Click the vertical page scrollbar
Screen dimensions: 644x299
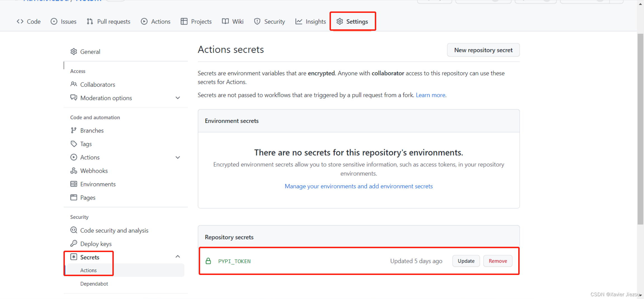640,129
